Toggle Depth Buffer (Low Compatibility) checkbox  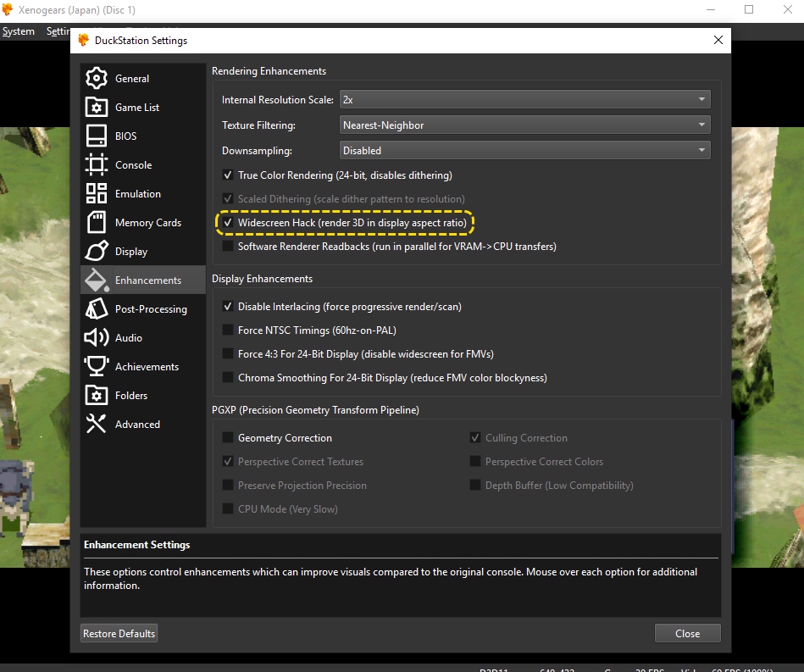pyautogui.click(x=474, y=486)
